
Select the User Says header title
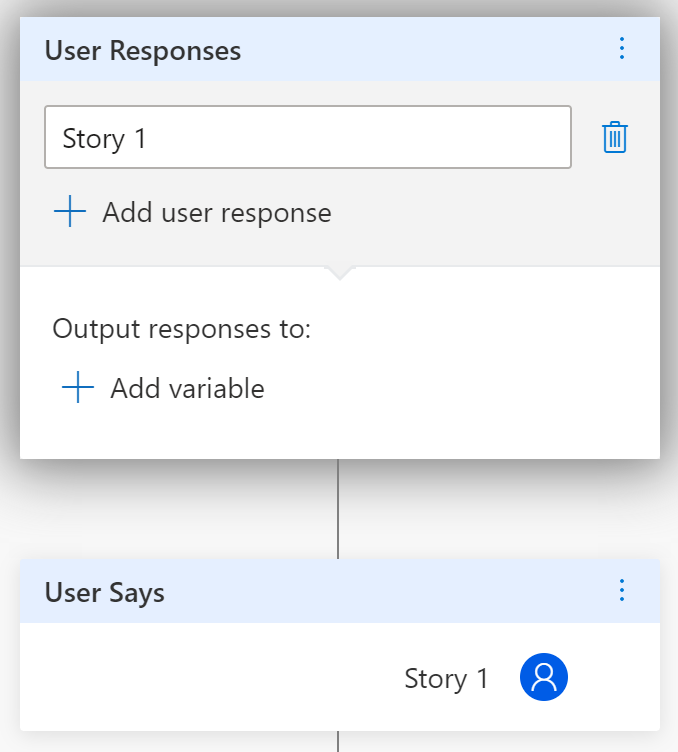point(105,592)
